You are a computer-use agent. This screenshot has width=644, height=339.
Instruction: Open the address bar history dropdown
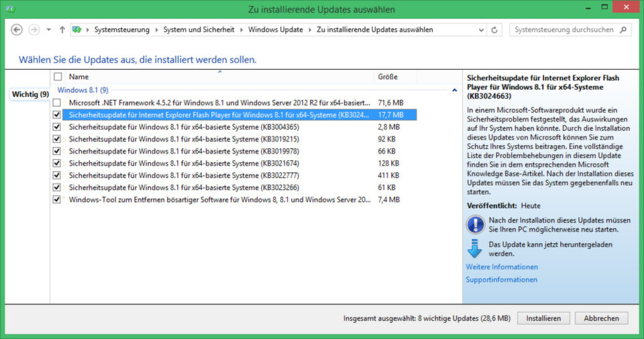[x=481, y=30]
